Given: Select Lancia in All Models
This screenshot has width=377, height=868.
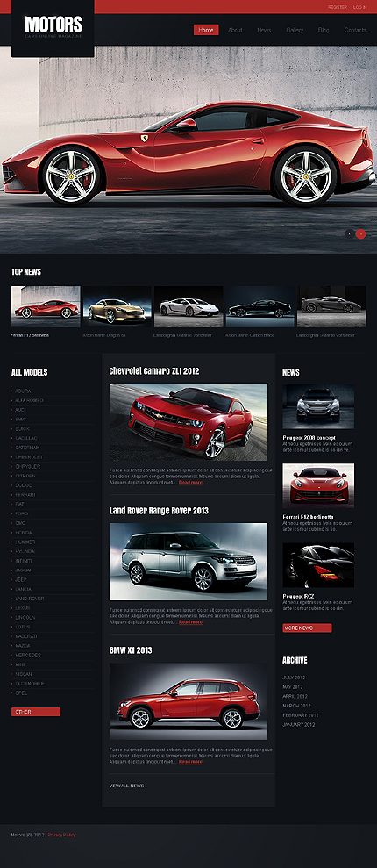Looking at the screenshot, I should tap(23, 588).
